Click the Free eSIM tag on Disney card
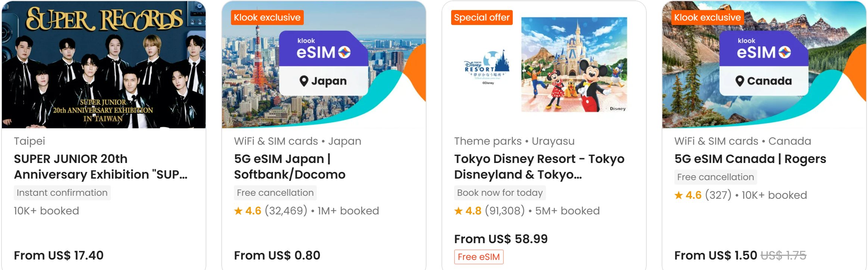The width and height of the screenshot is (868, 270). pyautogui.click(x=479, y=257)
